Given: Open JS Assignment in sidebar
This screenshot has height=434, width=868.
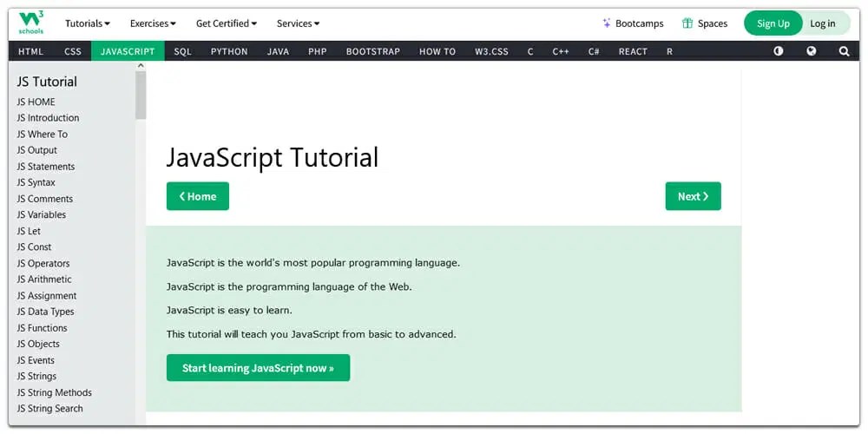Looking at the screenshot, I should pyautogui.click(x=47, y=296).
